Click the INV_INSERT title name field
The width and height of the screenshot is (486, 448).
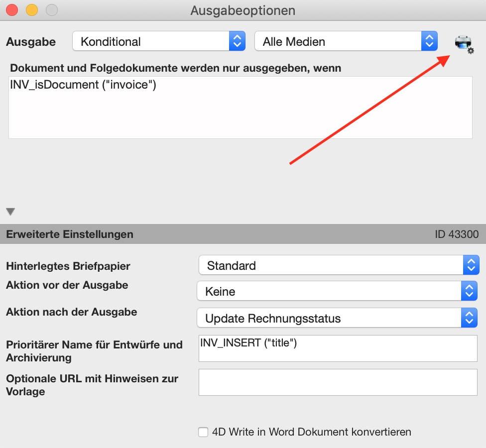tap(338, 348)
